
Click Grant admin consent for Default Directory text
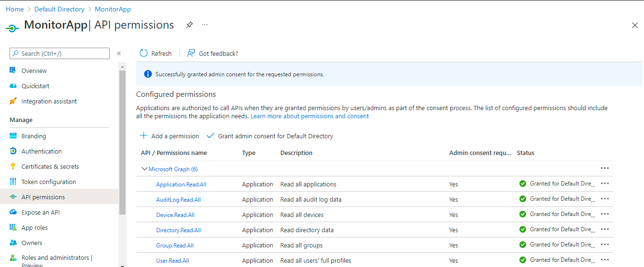pos(275,136)
